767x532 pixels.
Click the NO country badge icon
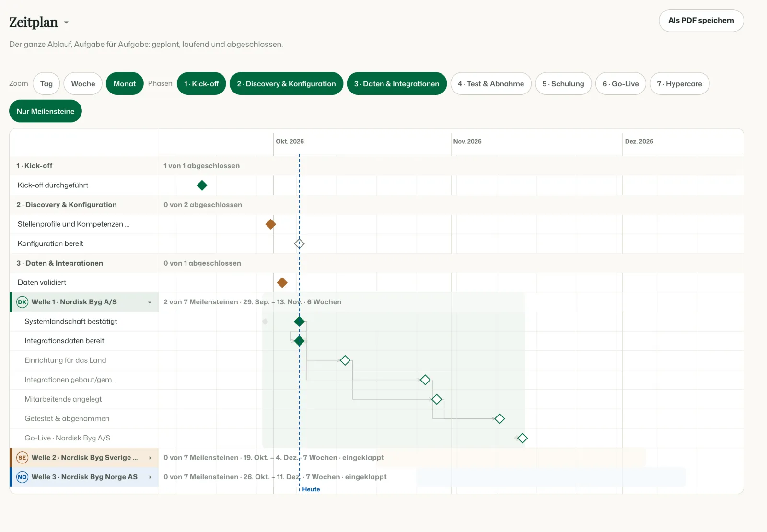click(22, 477)
